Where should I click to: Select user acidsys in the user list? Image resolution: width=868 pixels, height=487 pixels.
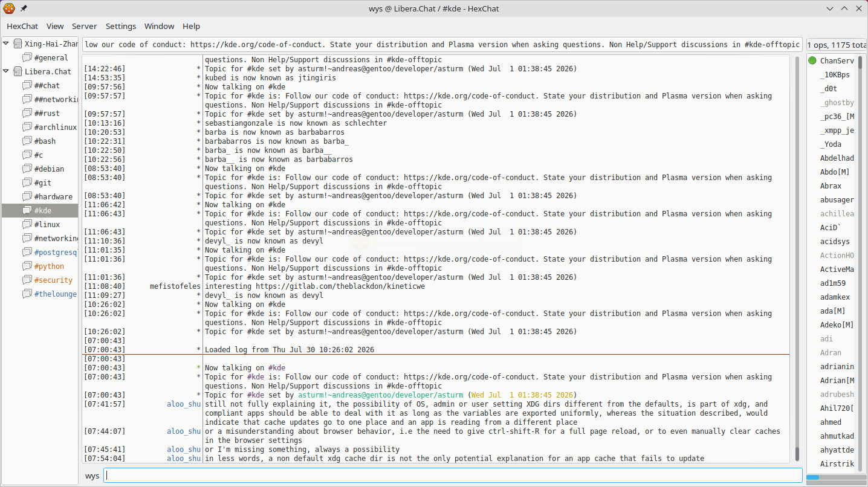coord(835,242)
